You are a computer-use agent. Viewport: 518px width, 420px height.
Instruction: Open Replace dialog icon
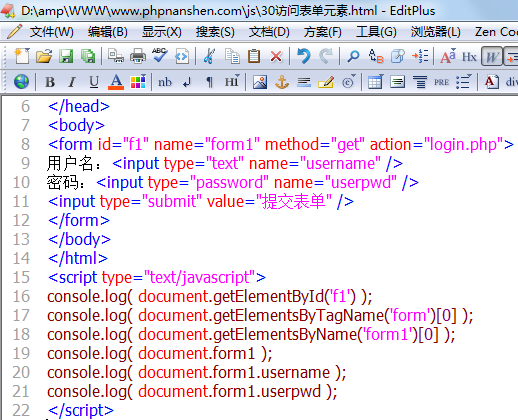tap(376, 56)
